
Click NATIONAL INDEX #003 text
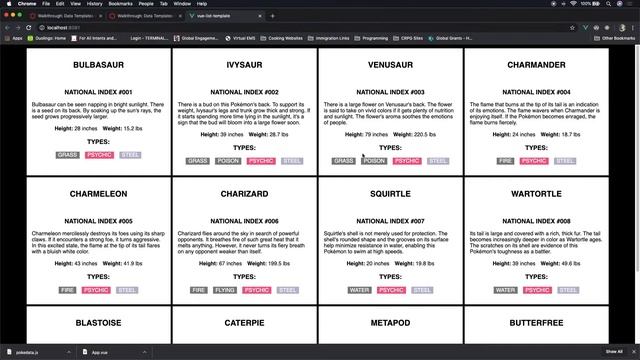[390, 92]
